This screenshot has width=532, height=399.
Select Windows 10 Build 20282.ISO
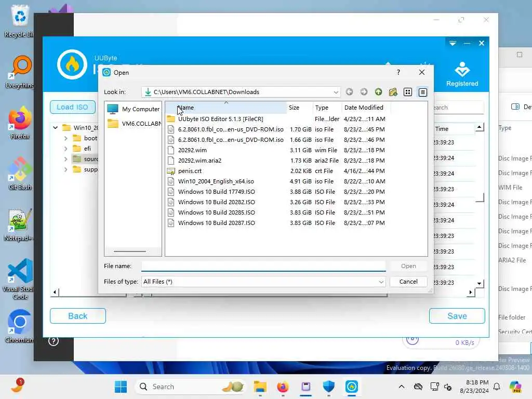(x=217, y=202)
